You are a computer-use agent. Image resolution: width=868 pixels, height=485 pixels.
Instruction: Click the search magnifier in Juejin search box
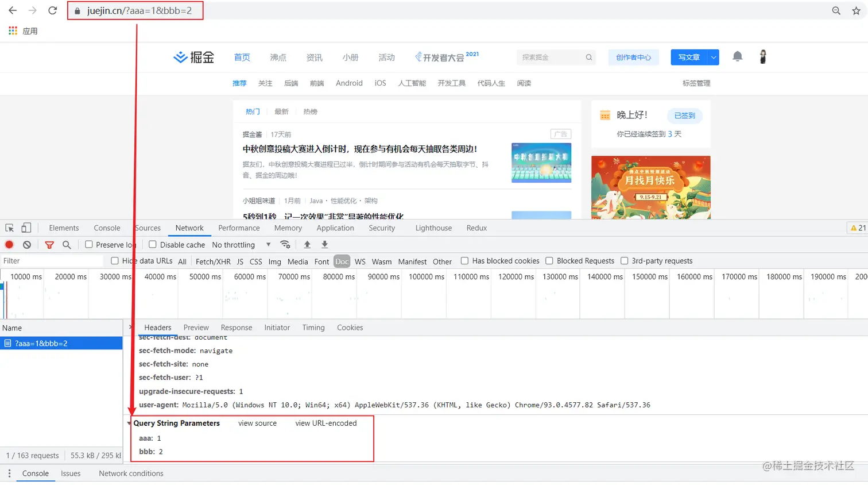point(588,57)
